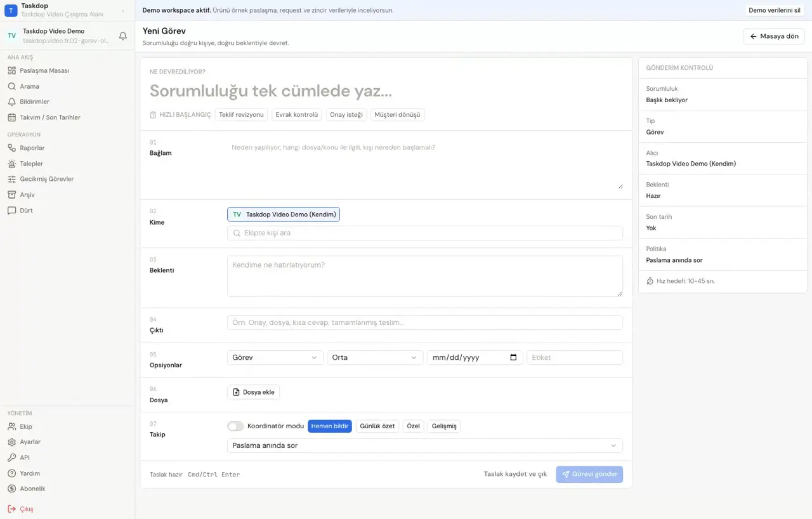Click the Yardım question mark icon
The image size is (812, 519).
coord(12,473)
